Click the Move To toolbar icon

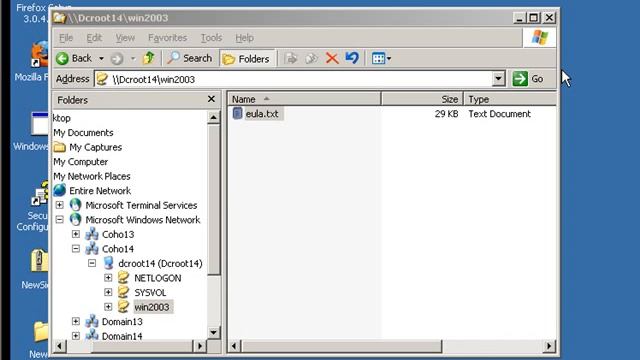pos(291,58)
